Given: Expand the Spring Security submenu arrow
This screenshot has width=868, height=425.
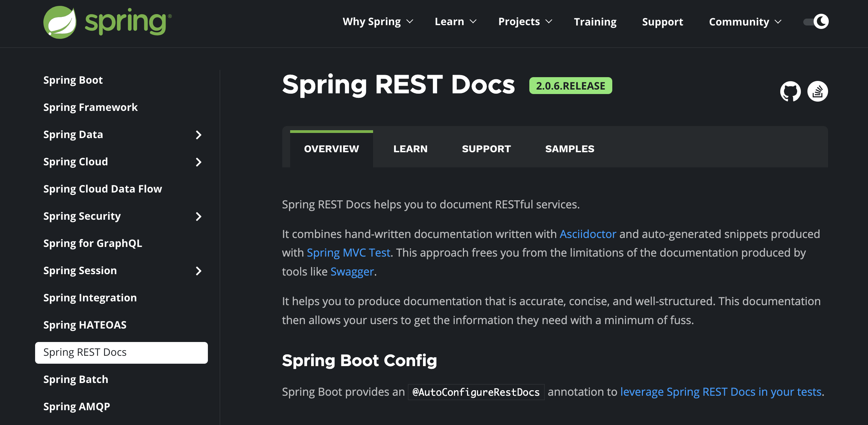Looking at the screenshot, I should click(x=198, y=216).
